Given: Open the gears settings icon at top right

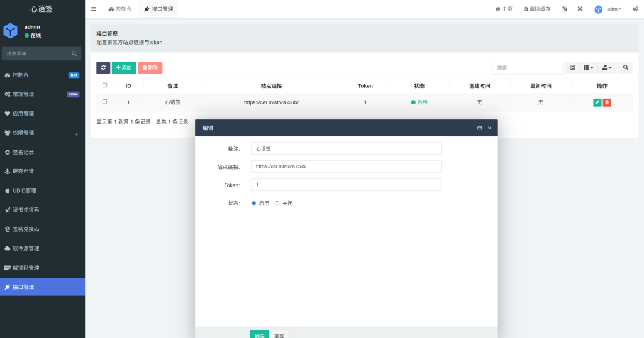Looking at the screenshot, I should (635, 9).
